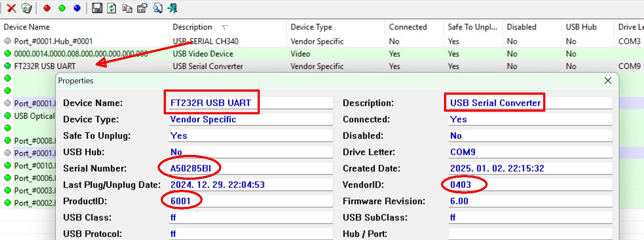This screenshot has height=240, width=644.
Task: Sort by Connected column header
Action: point(414,27)
